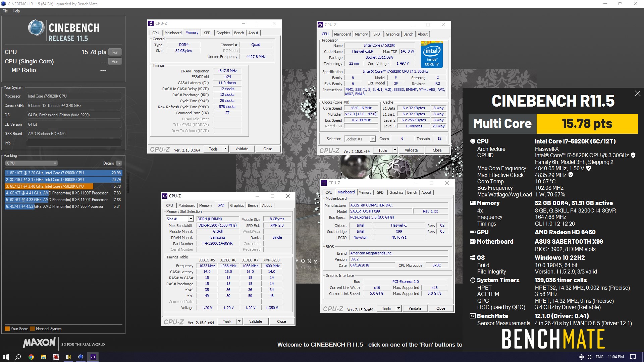Select the CPU-Z purple chip taskbar icon

tap(93, 357)
